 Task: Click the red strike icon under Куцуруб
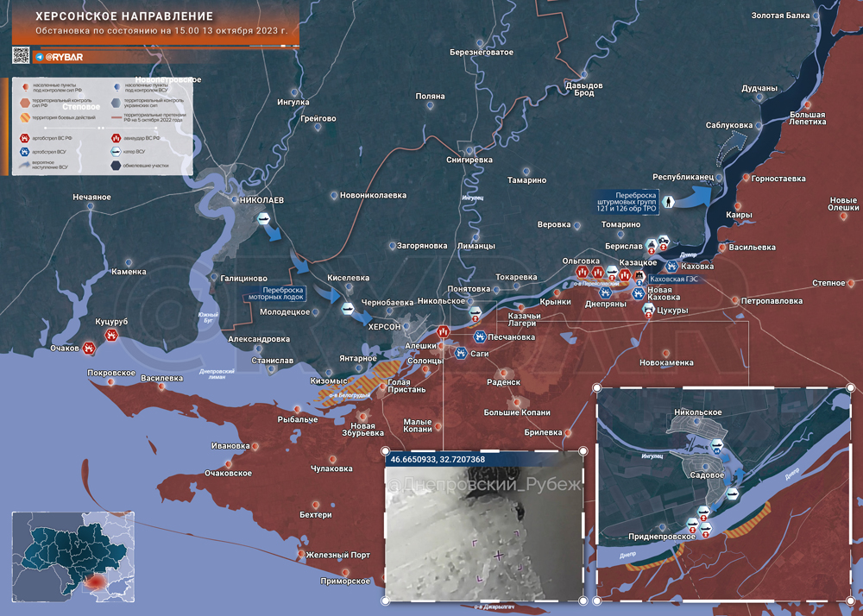111,335
